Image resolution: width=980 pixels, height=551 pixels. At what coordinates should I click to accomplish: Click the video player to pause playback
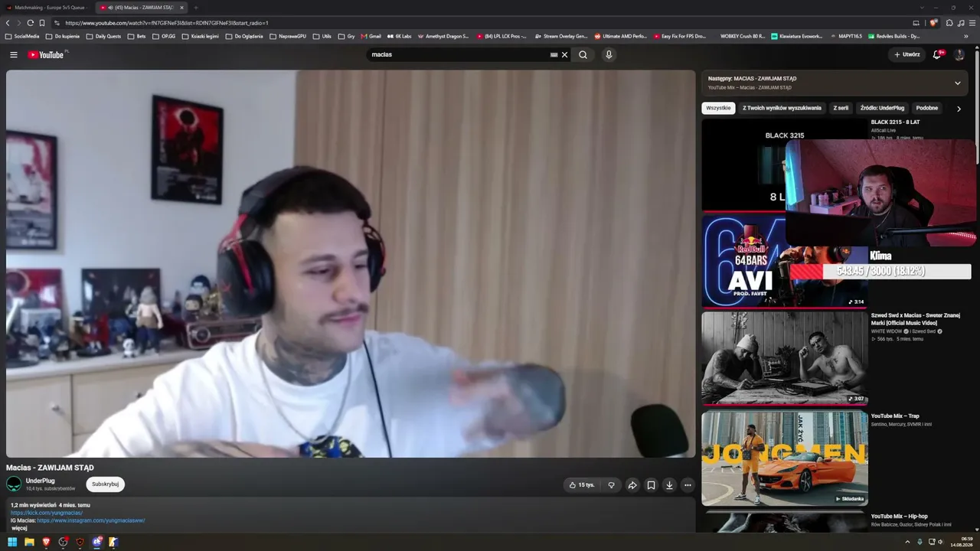click(351, 264)
